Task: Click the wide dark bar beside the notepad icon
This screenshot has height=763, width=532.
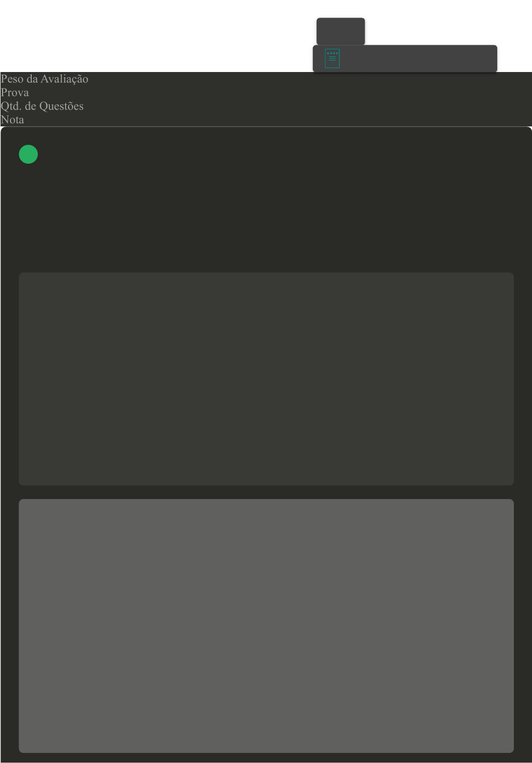Action: [418, 58]
